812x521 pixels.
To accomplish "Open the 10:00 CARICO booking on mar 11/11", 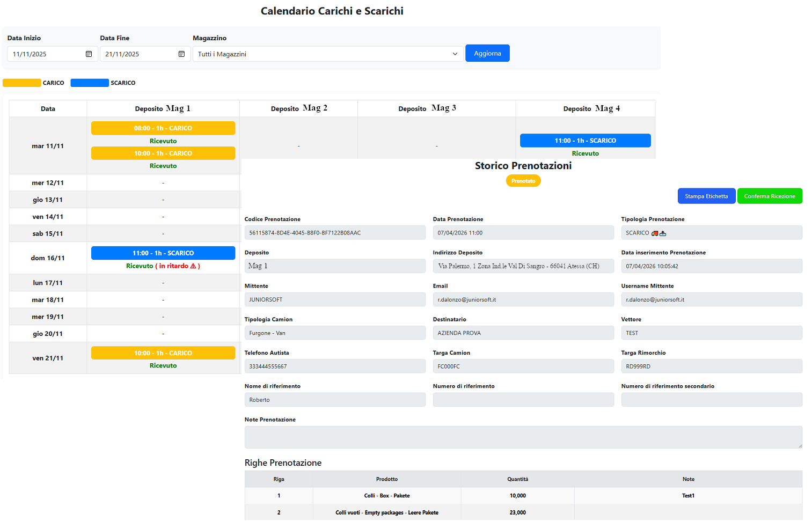I will (x=163, y=153).
